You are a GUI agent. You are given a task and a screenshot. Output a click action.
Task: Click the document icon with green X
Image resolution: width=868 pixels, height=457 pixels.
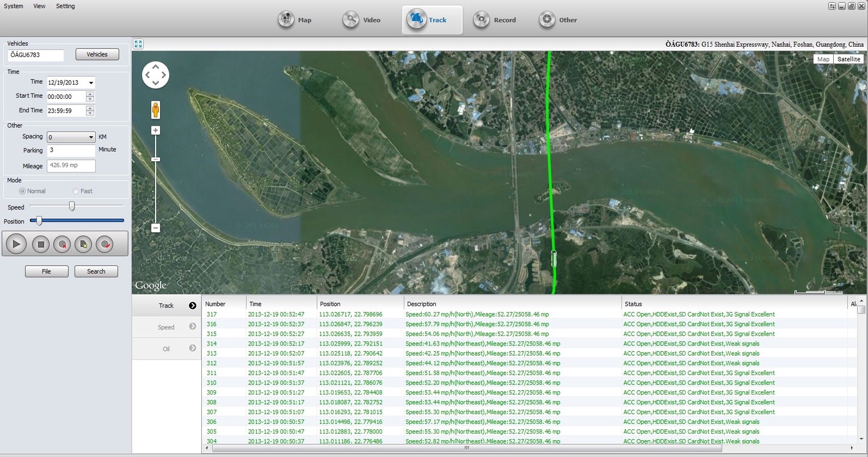[x=83, y=245]
